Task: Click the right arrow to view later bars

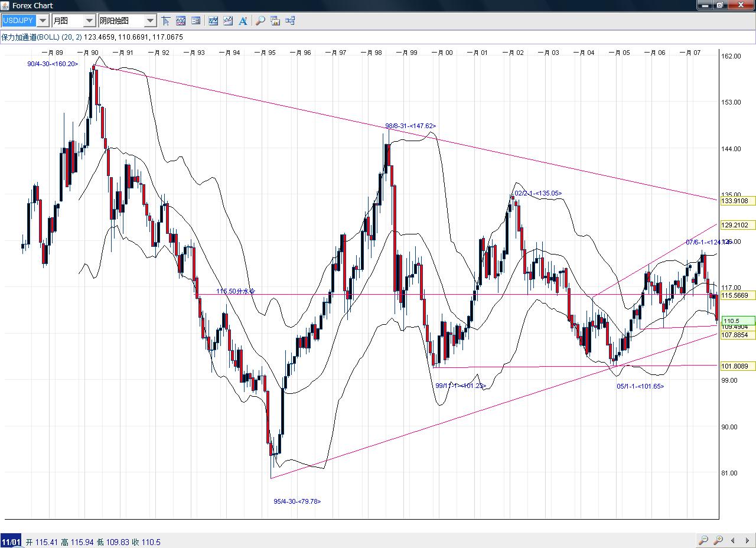Action: tap(747, 540)
